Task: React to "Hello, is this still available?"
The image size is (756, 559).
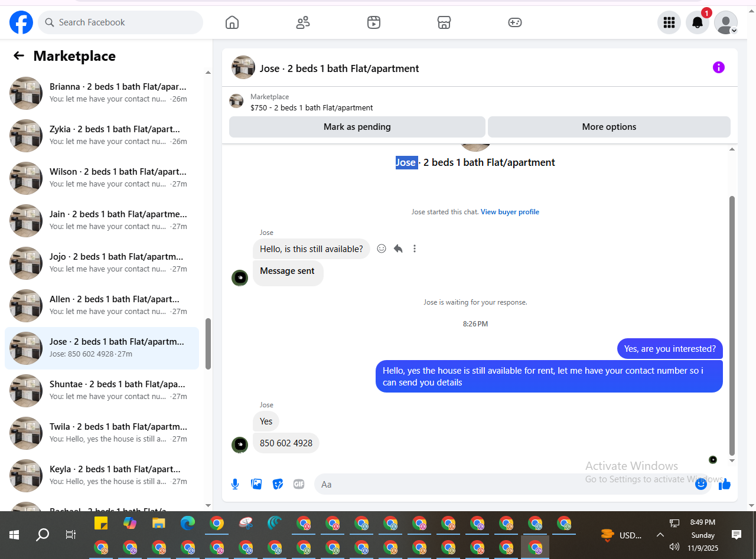Action: (382, 249)
